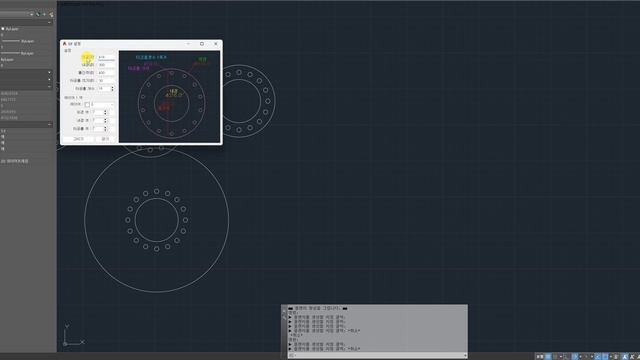Collapse the first Properties section header arrow
The width and height of the screenshot is (640, 360).
pyautogui.click(x=49, y=22)
